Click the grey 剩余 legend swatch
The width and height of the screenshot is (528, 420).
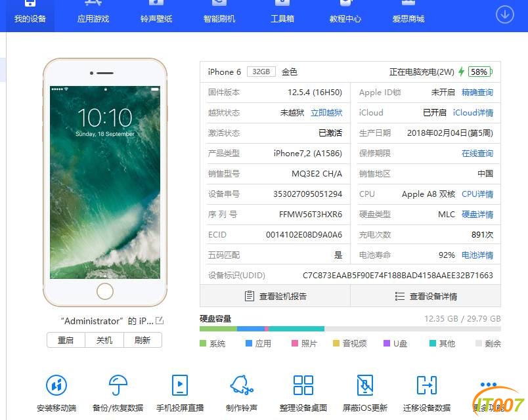(479, 343)
